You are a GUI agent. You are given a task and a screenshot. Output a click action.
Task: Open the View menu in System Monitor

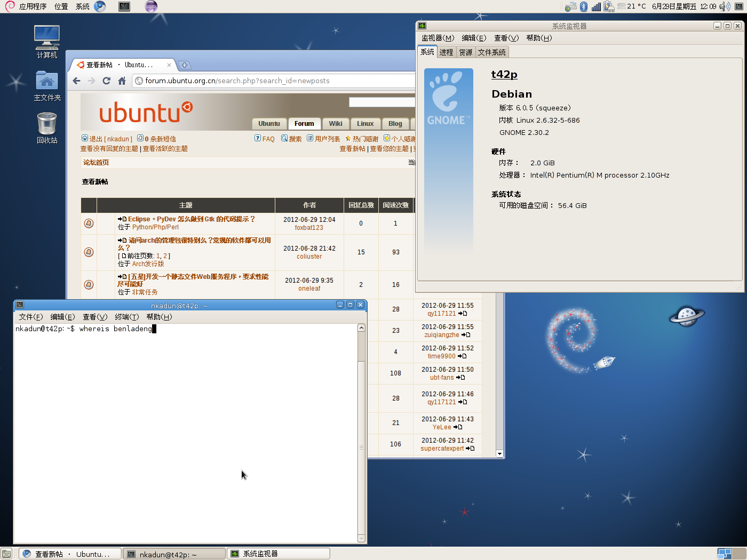point(506,38)
